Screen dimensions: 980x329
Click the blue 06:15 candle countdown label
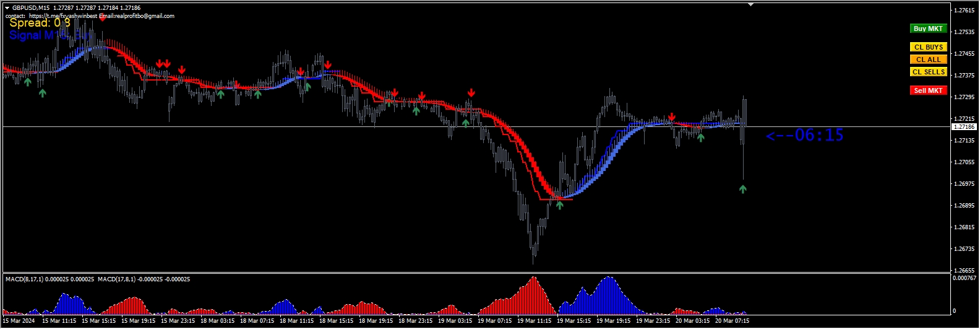tap(804, 135)
